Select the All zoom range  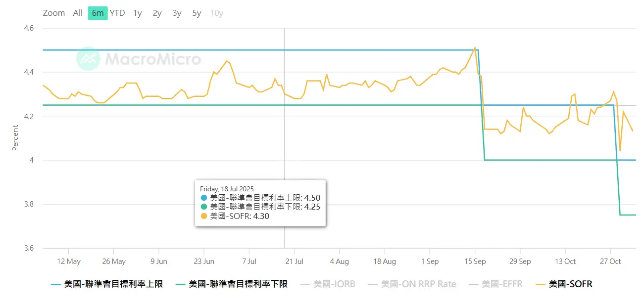coord(78,13)
